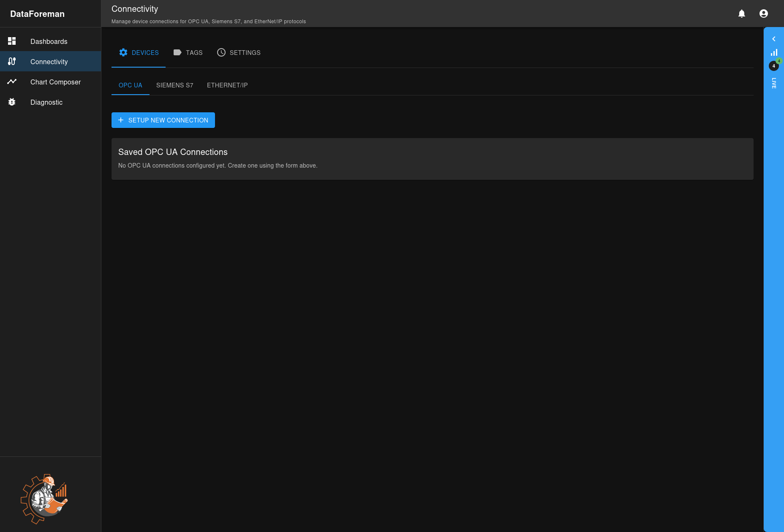The height and width of the screenshot is (532, 784).
Task: Open the user account icon top right
Action: coord(764,13)
